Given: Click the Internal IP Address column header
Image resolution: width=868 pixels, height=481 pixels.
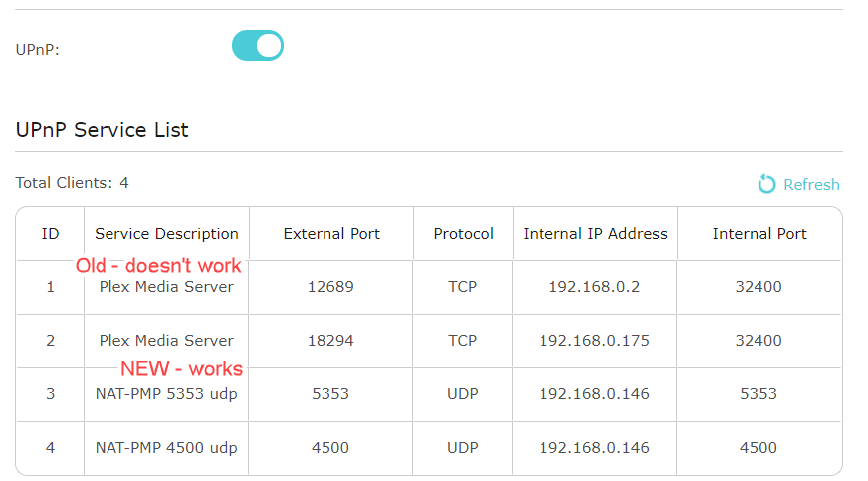Looking at the screenshot, I should 595,234.
